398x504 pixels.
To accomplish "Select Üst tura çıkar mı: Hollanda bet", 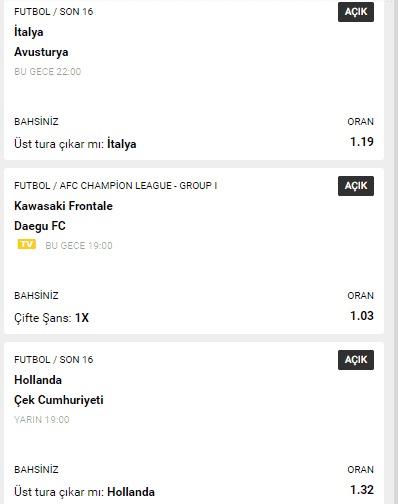I will 84,492.
